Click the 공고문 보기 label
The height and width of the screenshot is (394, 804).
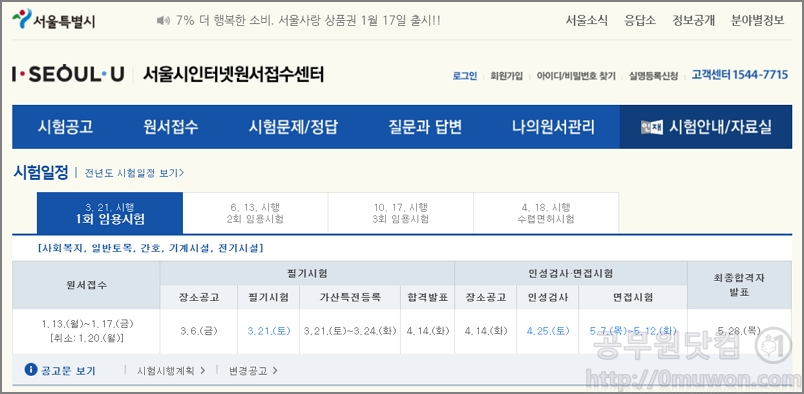[68, 370]
